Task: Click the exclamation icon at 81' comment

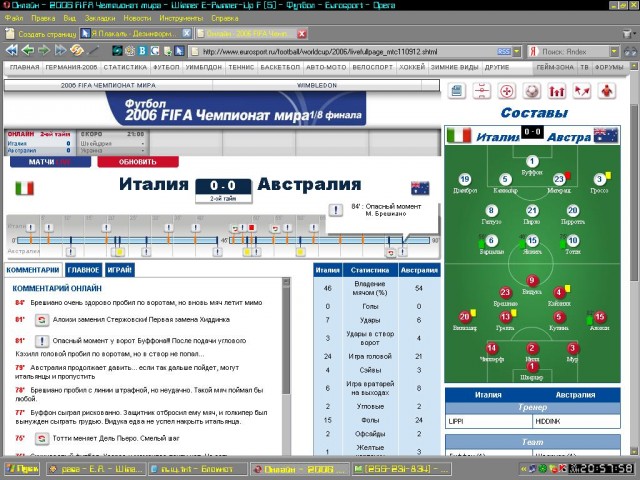Action: [41, 341]
